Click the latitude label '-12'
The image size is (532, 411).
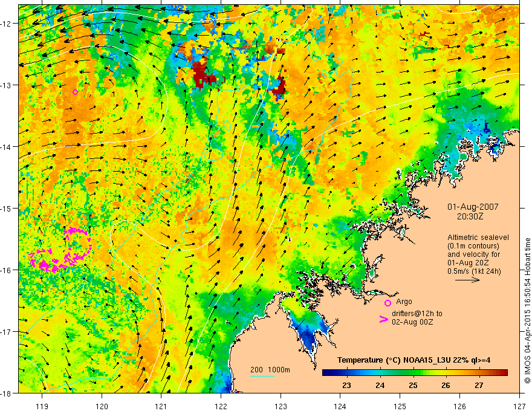tap(7, 24)
